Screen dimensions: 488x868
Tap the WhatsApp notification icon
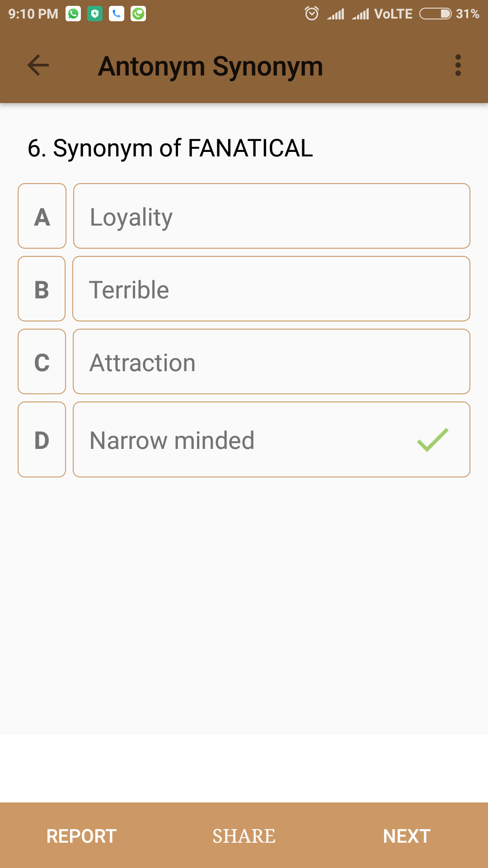73,14
